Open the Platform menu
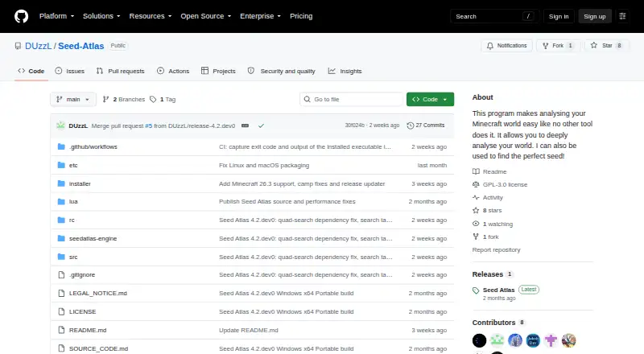 coord(56,16)
